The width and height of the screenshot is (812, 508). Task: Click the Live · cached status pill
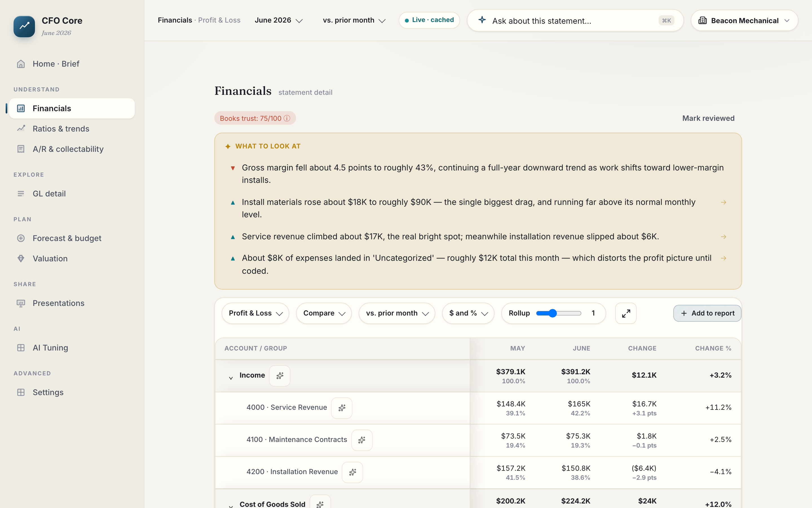[429, 20]
